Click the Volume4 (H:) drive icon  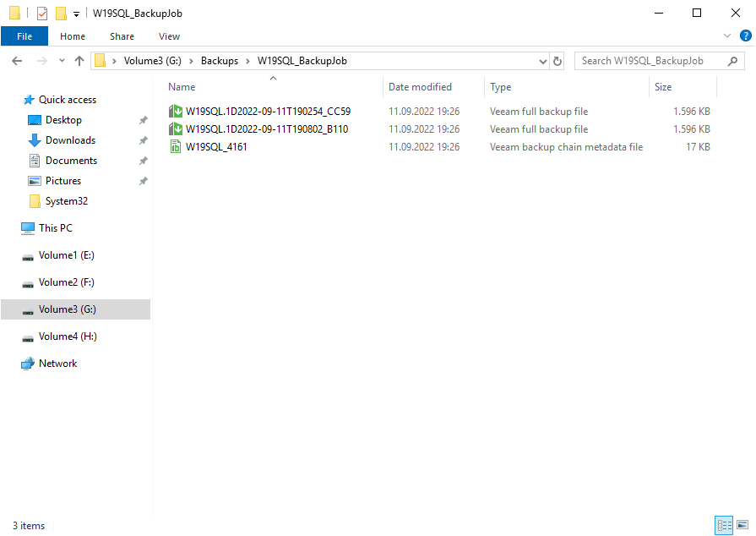28,337
